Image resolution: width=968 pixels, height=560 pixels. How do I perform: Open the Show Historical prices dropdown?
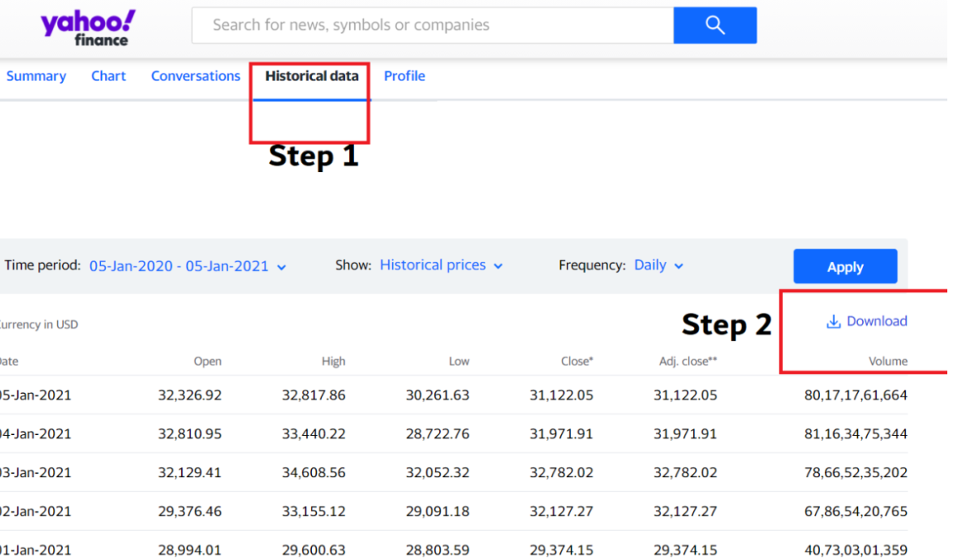click(441, 266)
